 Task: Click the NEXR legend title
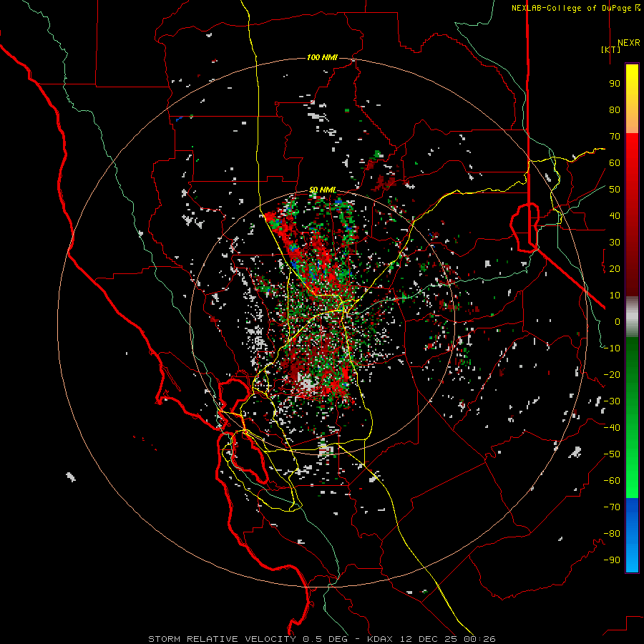628,43
